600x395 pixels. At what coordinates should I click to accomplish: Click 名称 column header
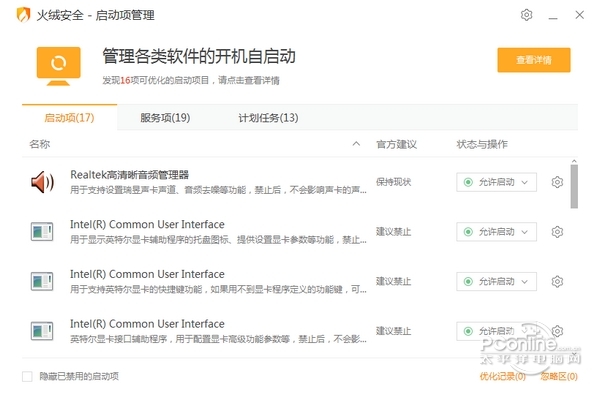coord(40,144)
